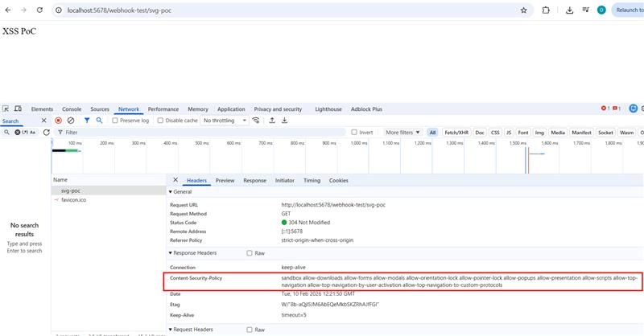Activate the inspect element picker icon
The image size is (644, 336).
coord(6,109)
